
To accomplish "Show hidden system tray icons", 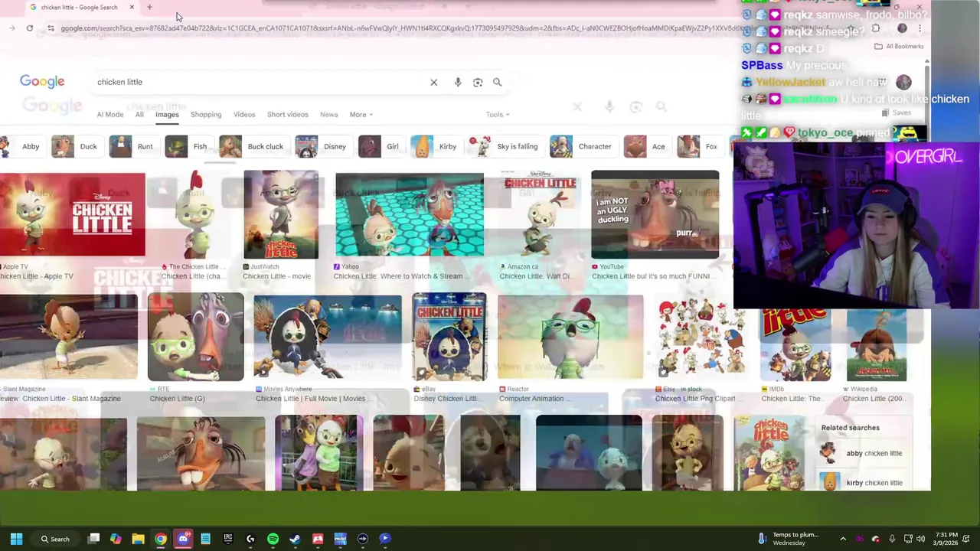I will point(843,539).
